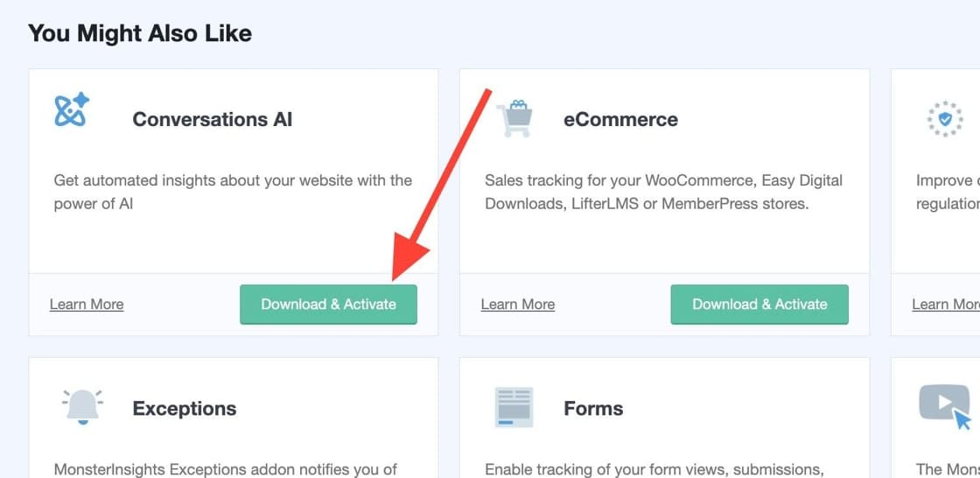Click the Forms addon title

593,408
